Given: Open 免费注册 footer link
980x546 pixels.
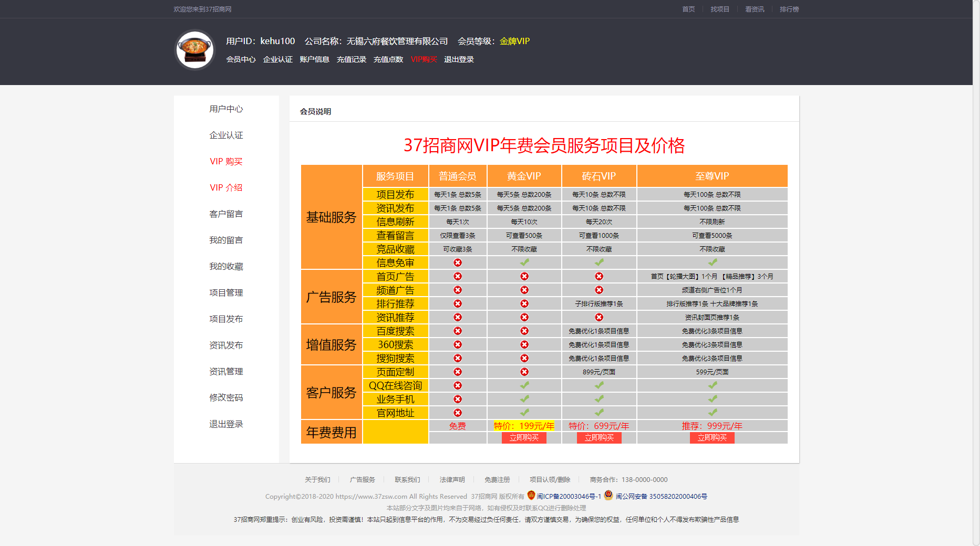Looking at the screenshot, I should [497, 480].
